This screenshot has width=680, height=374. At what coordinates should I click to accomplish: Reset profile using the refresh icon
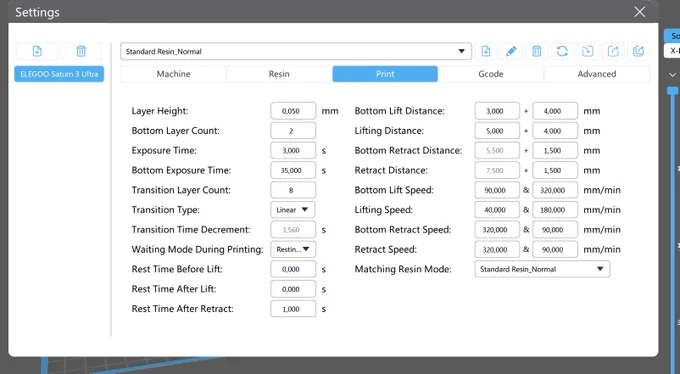click(562, 51)
